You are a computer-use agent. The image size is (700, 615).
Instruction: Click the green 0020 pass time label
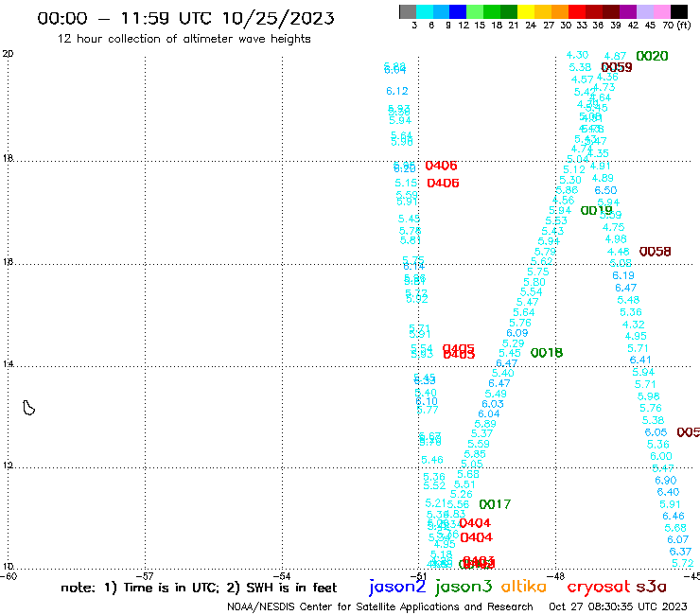tap(653, 56)
